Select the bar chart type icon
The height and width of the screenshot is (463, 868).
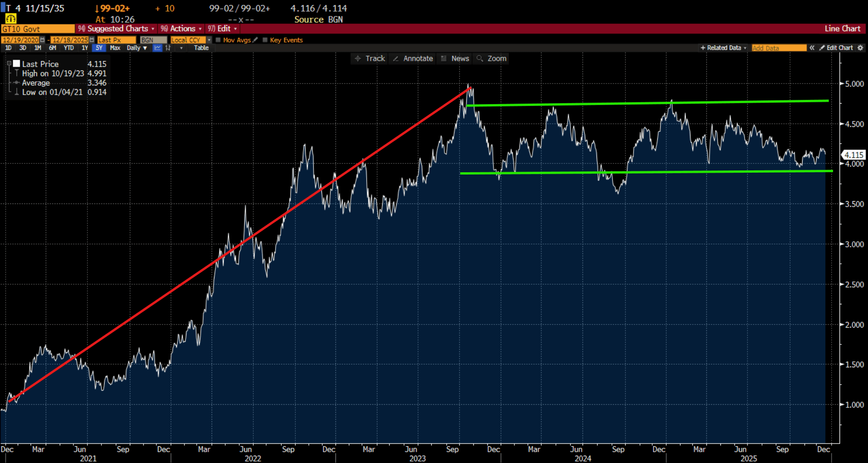(x=168, y=48)
